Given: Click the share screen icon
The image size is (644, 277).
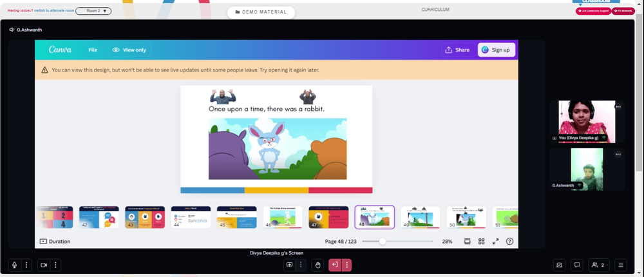Looking at the screenshot, I should click(x=290, y=265).
